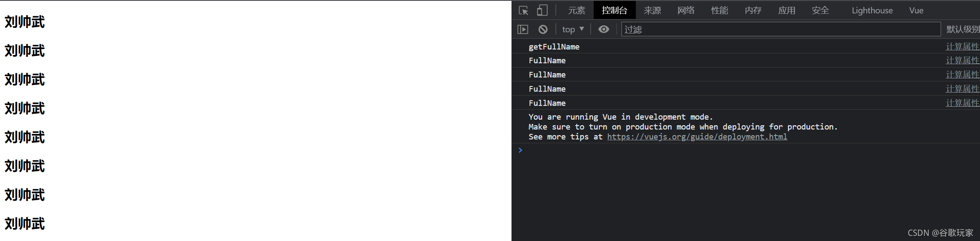This screenshot has width=980, height=241.
Task: Open the vuejs.org deployment guide link
Action: [x=697, y=136]
